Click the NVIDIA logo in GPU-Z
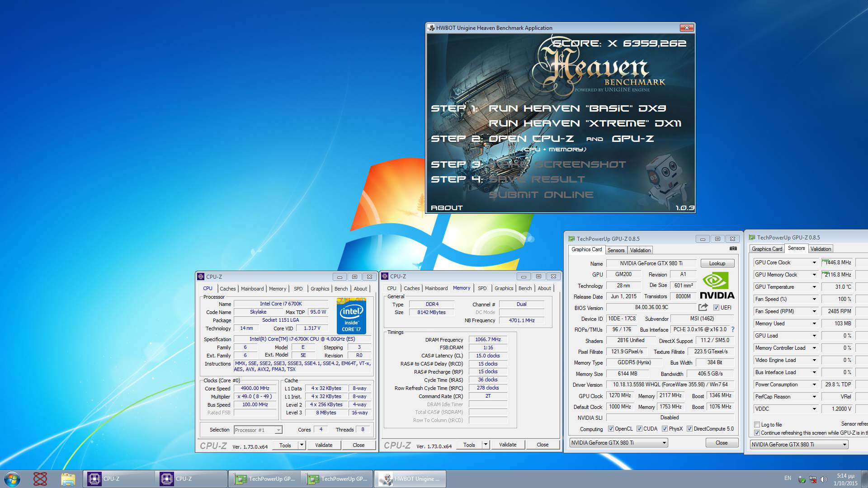This screenshot has height=488, width=868. (x=717, y=286)
